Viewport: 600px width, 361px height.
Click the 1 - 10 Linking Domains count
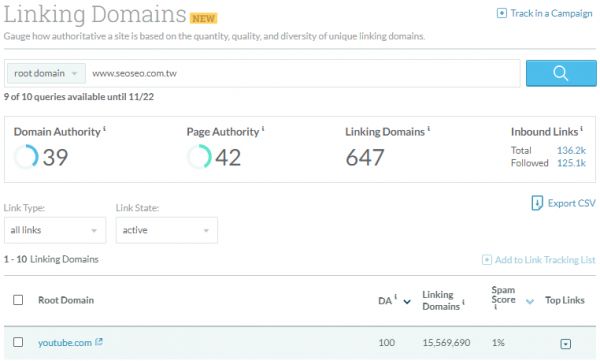[x=51, y=260]
